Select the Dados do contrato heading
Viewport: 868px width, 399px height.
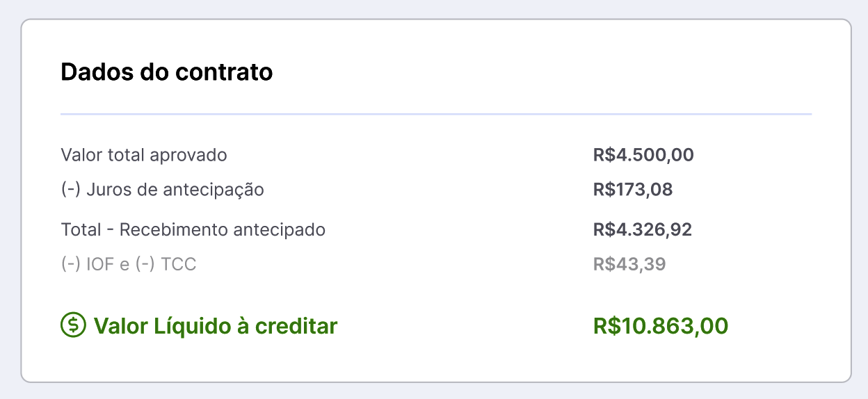[x=167, y=72]
